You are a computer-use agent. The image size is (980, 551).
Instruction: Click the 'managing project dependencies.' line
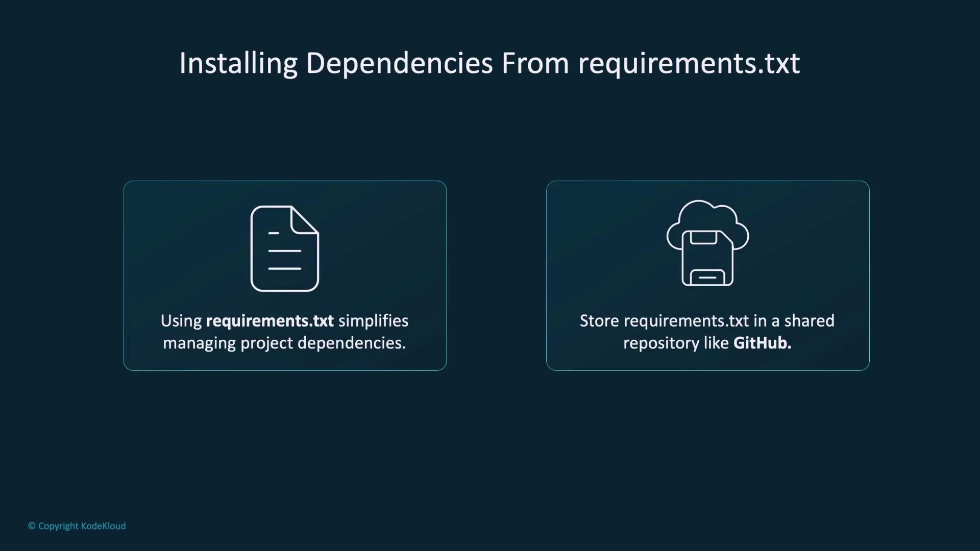coord(284,343)
